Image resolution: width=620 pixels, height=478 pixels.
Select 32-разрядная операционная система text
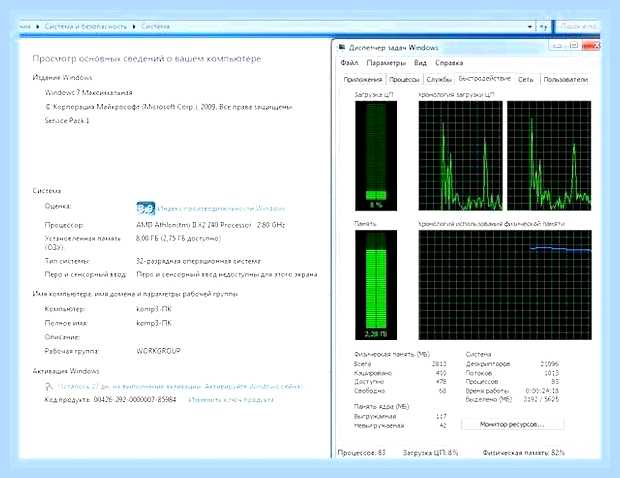198,261
